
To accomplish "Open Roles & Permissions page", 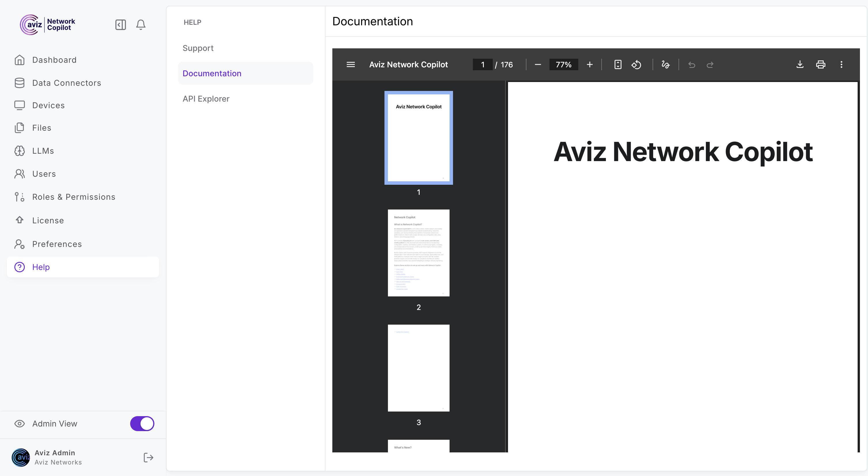I will (x=73, y=197).
